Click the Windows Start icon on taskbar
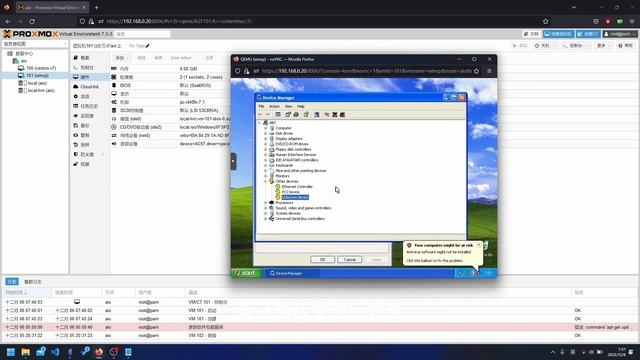 coord(11,352)
